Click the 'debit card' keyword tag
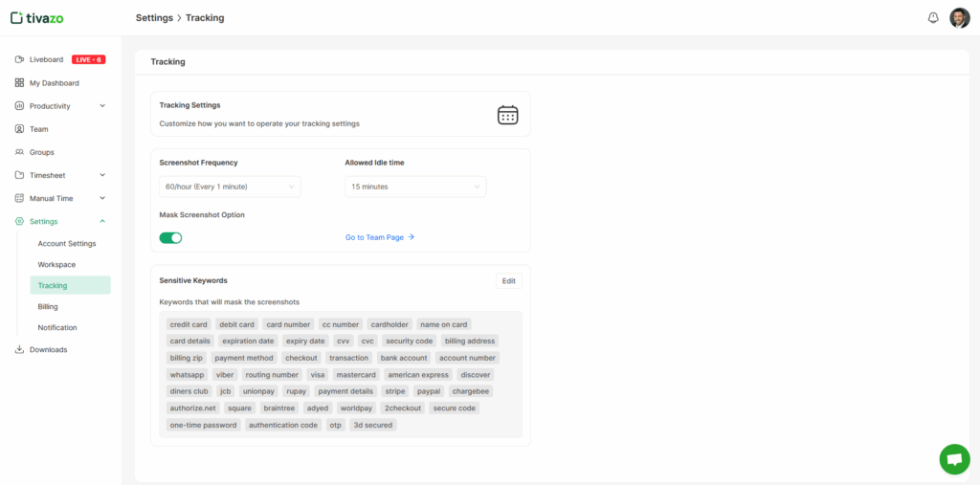This screenshot has height=485, width=980. click(x=237, y=324)
